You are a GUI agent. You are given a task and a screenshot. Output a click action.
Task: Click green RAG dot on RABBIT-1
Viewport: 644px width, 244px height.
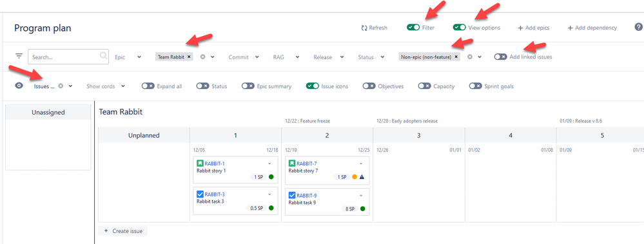[271, 177]
